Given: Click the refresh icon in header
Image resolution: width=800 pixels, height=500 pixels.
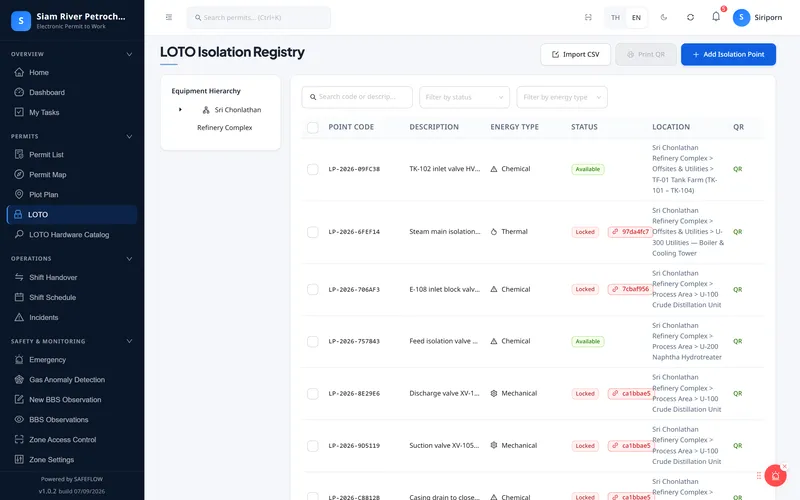Looking at the screenshot, I should 690,17.
